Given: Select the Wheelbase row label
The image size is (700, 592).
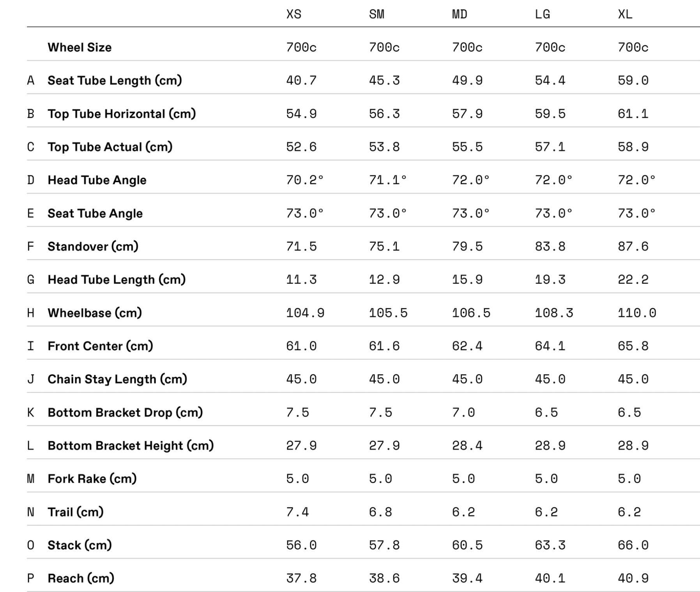Looking at the screenshot, I should point(95,313).
